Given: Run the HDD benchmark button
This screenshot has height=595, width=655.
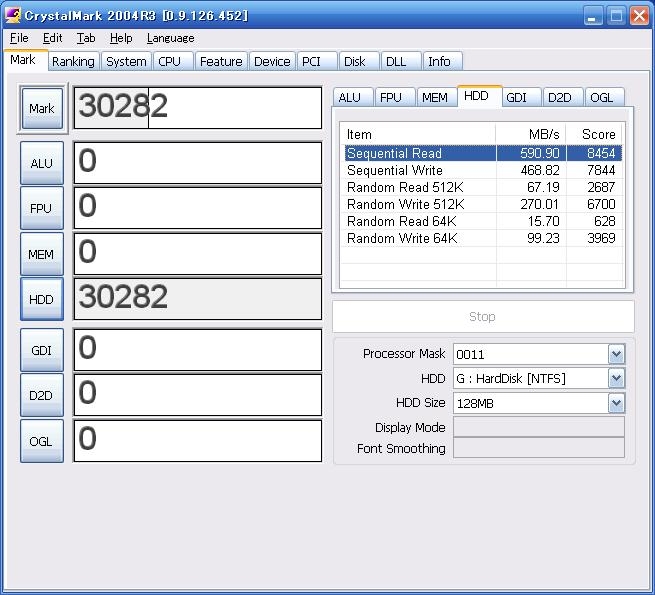Looking at the screenshot, I should pos(42,299).
